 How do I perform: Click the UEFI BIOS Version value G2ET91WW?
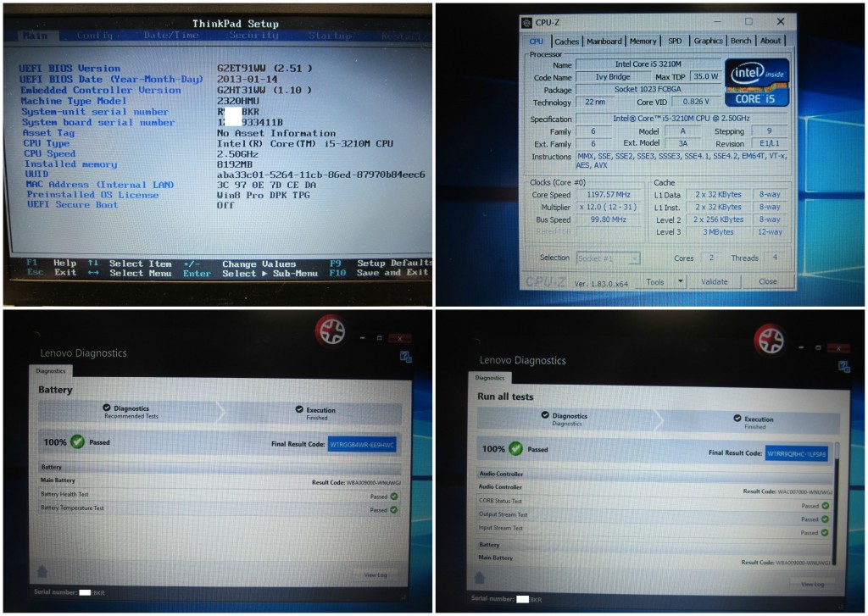(264, 69)
